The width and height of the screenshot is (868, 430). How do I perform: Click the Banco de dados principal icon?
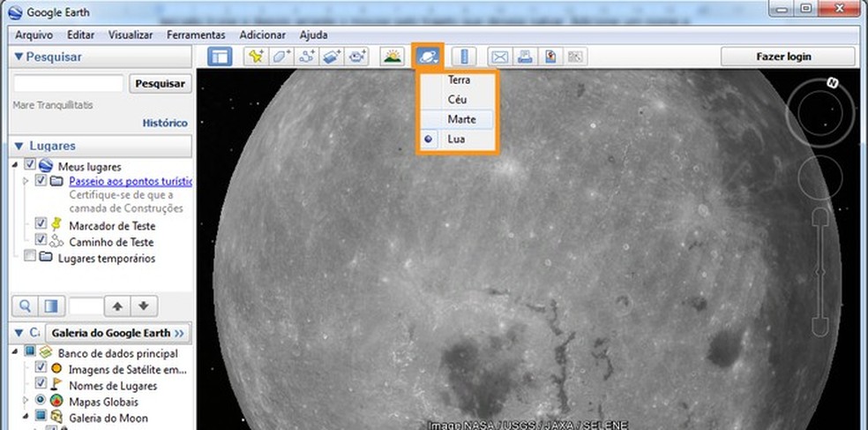tap(45, 352)
